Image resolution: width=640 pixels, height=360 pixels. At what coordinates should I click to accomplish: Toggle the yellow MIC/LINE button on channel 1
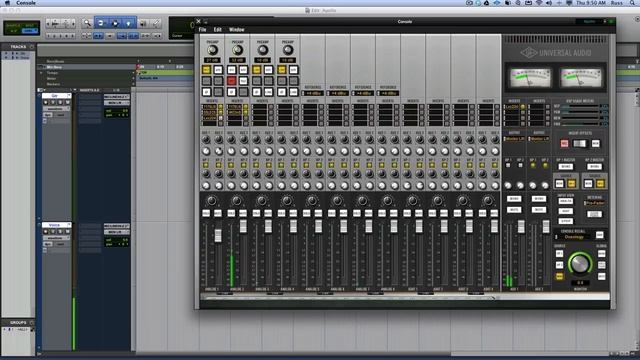[207, 70]
